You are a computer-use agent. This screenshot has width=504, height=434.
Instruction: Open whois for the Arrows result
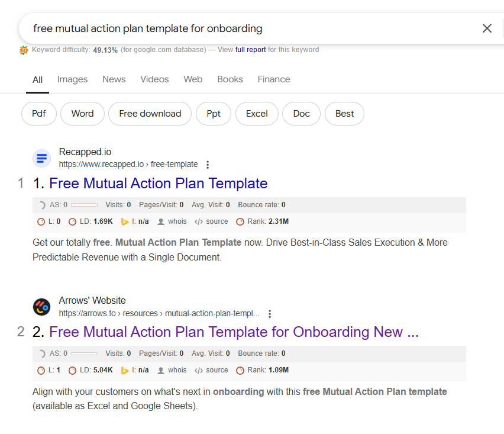(x=177, y=370)
